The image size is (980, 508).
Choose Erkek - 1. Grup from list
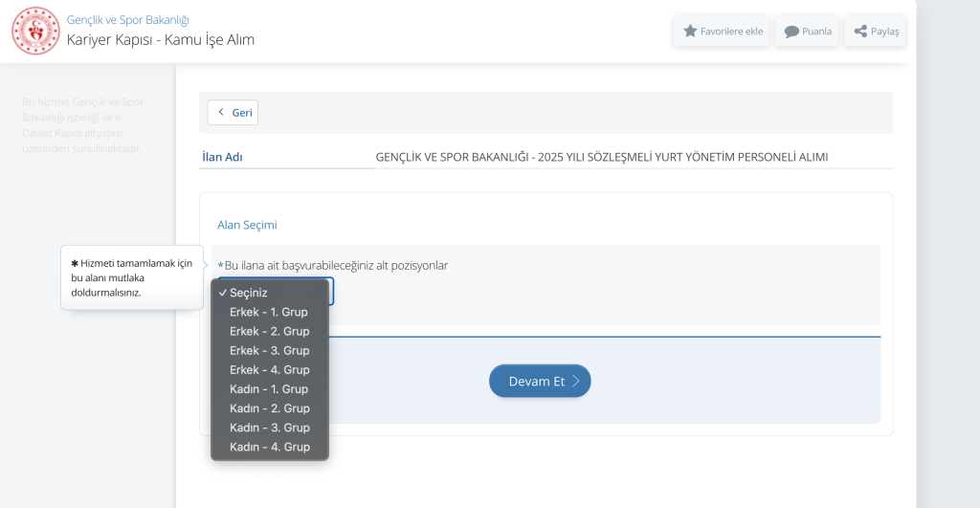point(269,312)
